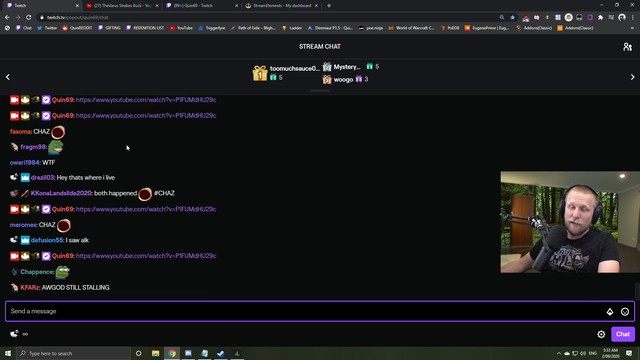Click KKonaLandslide2020 username in chat
Screen dimensions: 640x360
pyautogui.click(x=62, y=193)
